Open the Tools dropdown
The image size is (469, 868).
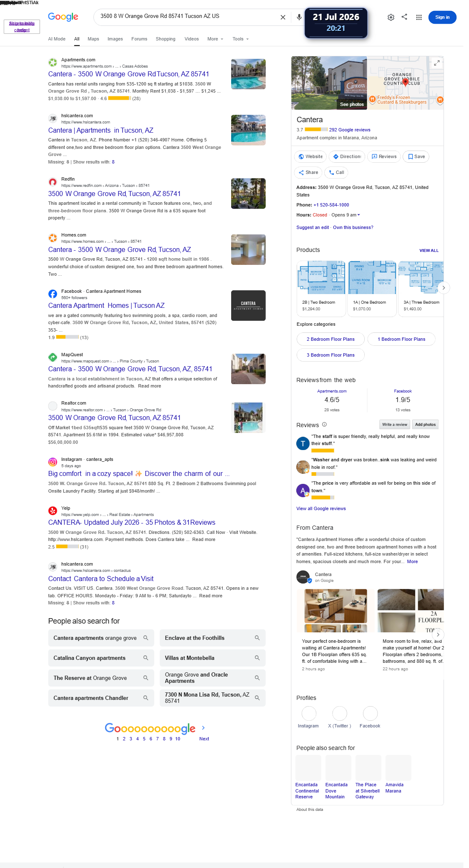(x=241, y=39)
